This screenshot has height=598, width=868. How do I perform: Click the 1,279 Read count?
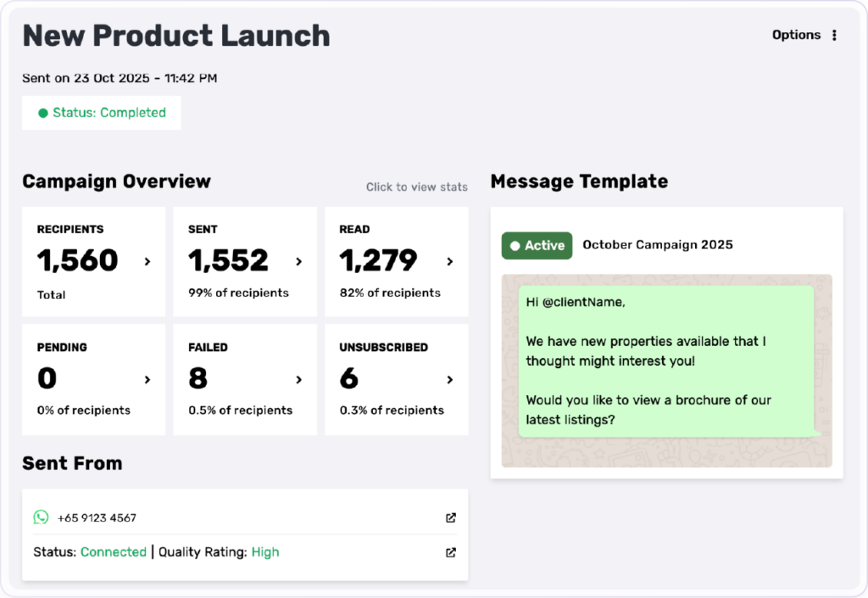(378, 260)
